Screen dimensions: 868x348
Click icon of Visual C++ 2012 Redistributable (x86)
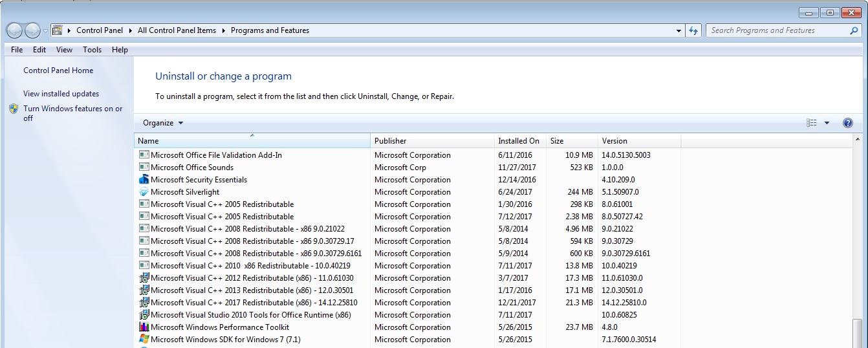click(x=144, y=278)
